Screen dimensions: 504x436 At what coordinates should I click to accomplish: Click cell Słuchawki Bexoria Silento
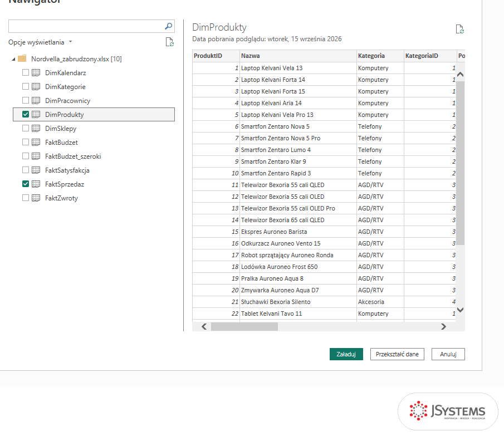(298, 302)
